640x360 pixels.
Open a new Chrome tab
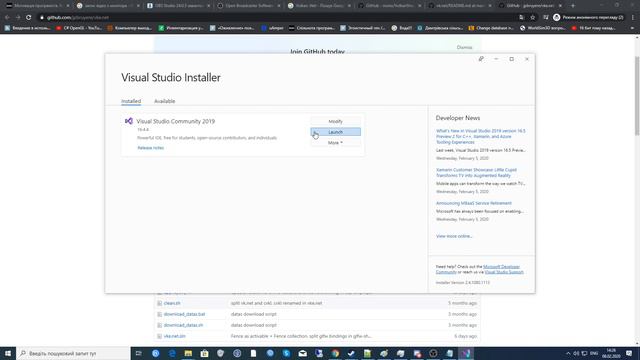(573, 6)
